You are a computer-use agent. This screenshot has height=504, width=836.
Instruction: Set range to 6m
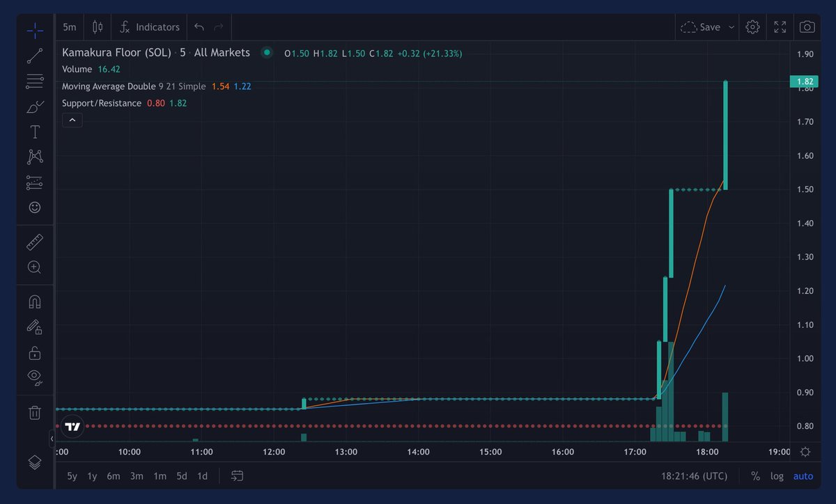point(114,476)
